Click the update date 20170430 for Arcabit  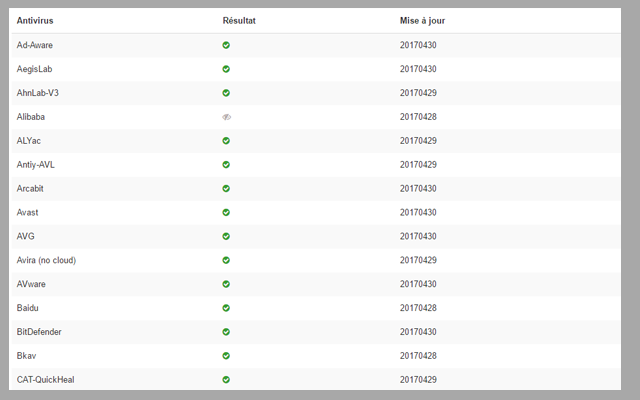coord(418,189)
